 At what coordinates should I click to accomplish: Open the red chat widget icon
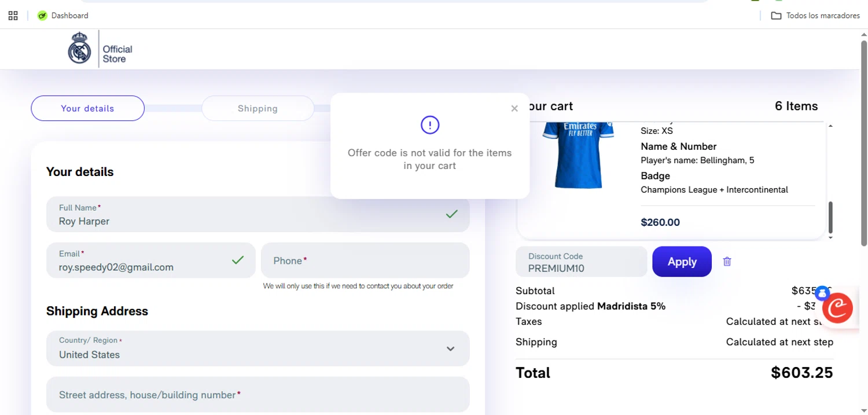coord(837,308)
